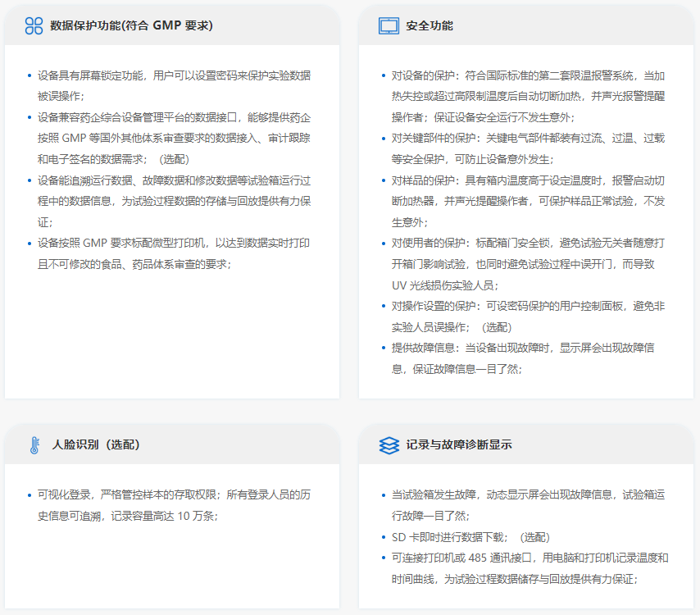The width and height of the screenshot is (700, 615).
Task: Select the 安全功能 card heading
Action: click(x=430, y=25)
